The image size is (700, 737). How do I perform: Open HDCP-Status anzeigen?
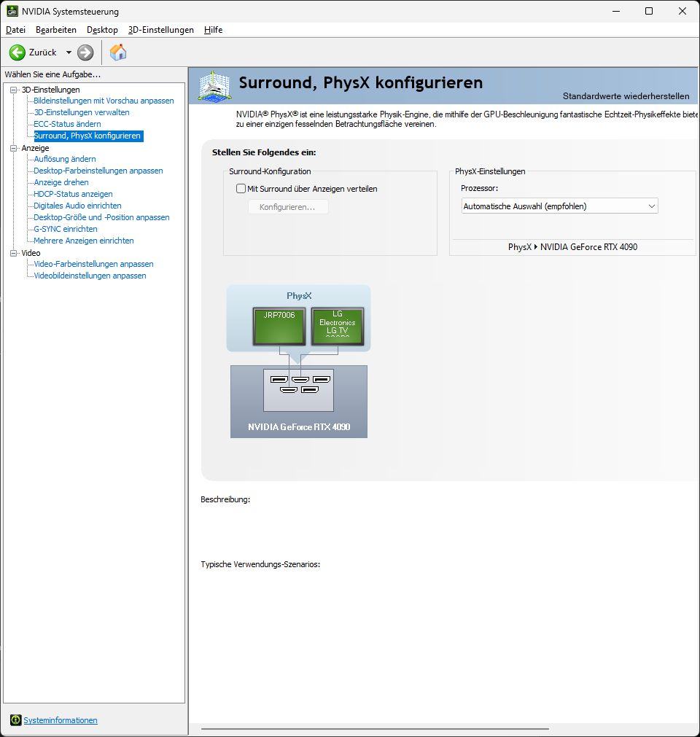click(x=73, y=194)
